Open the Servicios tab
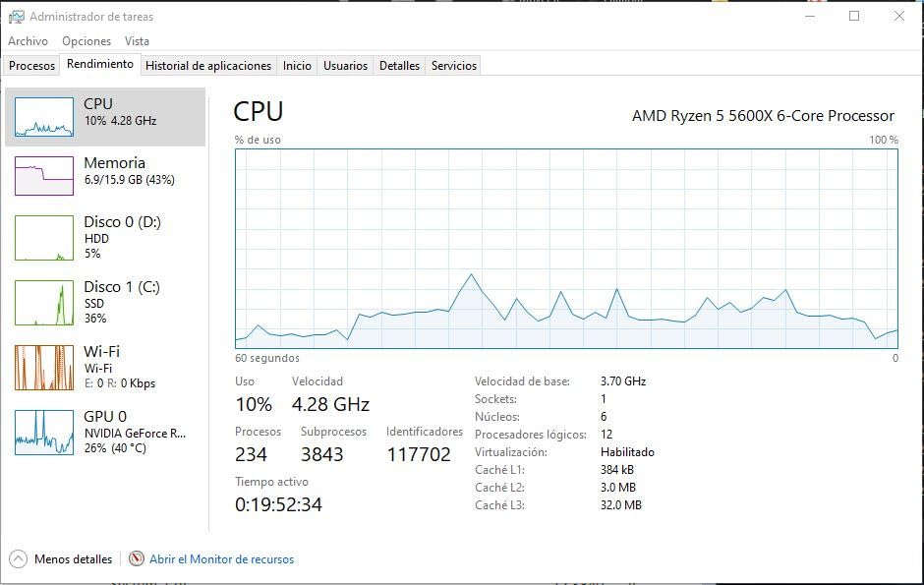924x585 pixels. point(453,65)
